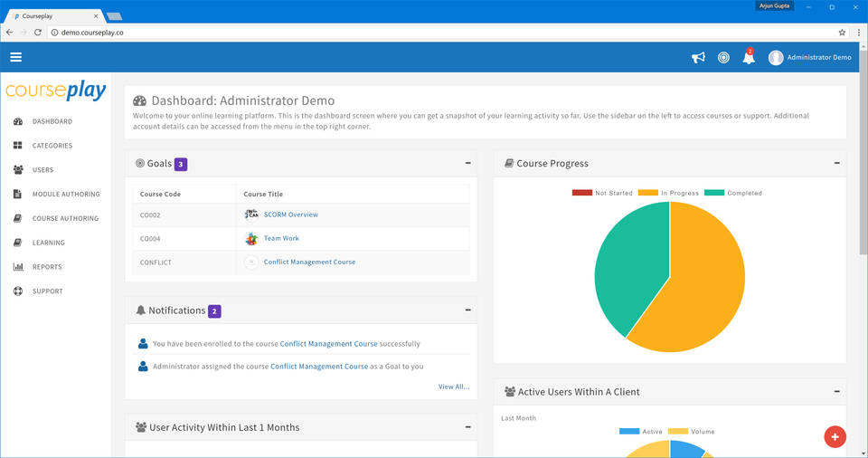Toggle In Progress legend item
This screenshot has width=868, height=458.
click(x=667, y=193)
